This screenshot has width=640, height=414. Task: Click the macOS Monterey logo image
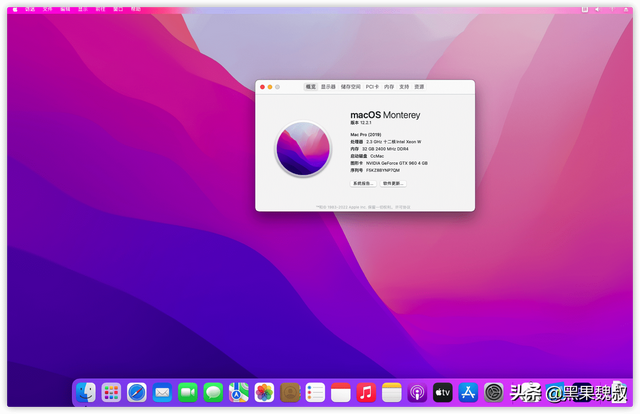point(303,149)
